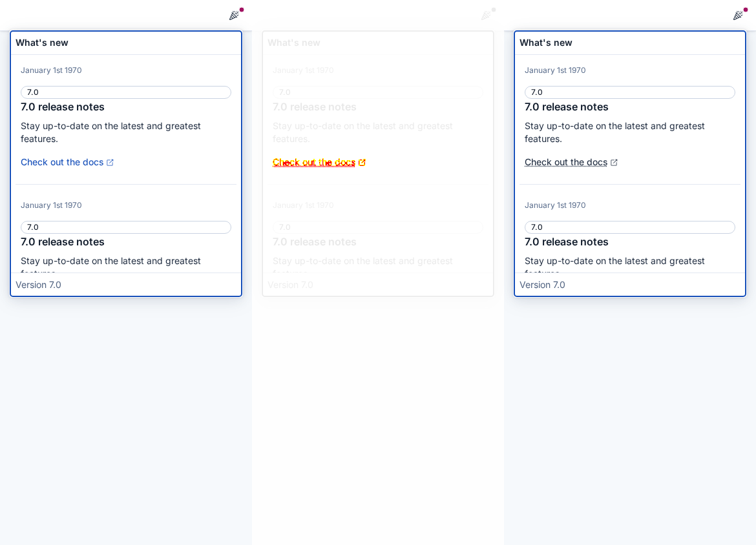Image resolution: width=756 pixels, height=545 pixels.
Task: Click the party popper icon in the right panel
Action: 738,15
